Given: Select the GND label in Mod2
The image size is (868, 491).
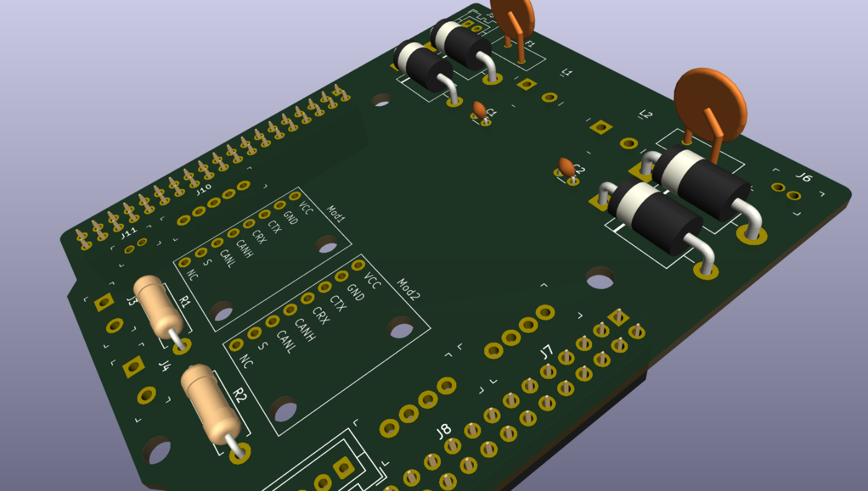Looking at the screenshot, I should pyautogui.click(x=355, y=292).
